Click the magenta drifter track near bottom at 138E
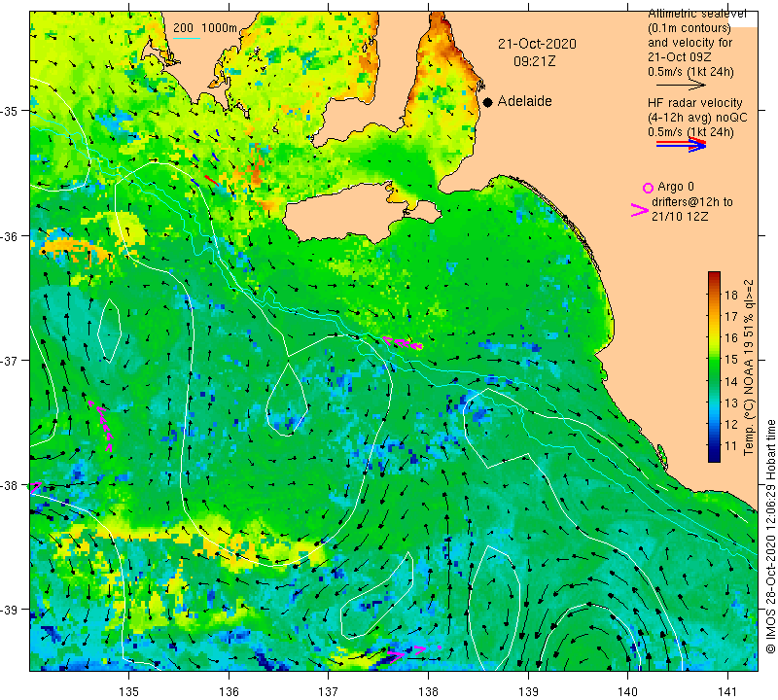Viewport: 778px width, 700px height. pyautogui.click(x=412, y=652)
